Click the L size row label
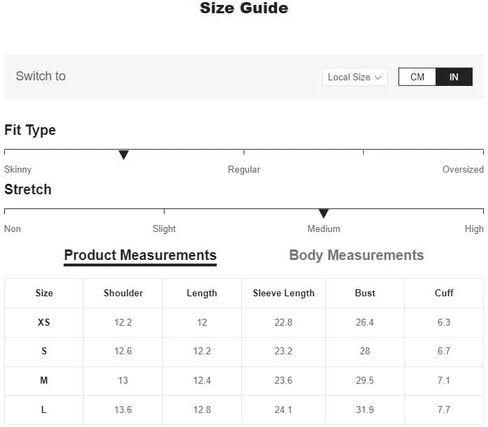488x427 pixels. click(x=44, y=409)
